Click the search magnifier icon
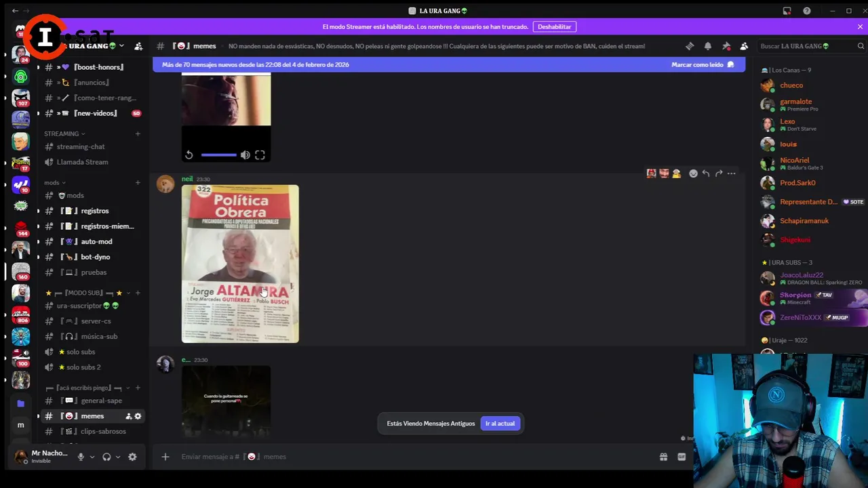 861,46
